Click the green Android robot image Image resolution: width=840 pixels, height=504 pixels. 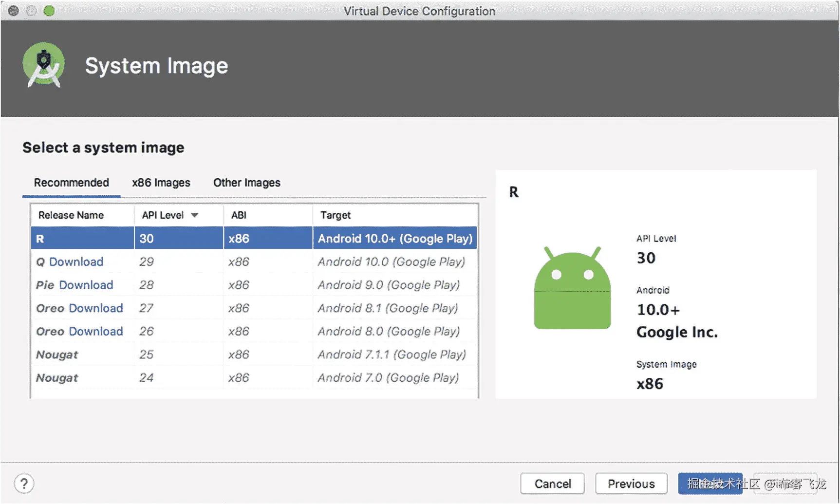(x=572, y=289)
